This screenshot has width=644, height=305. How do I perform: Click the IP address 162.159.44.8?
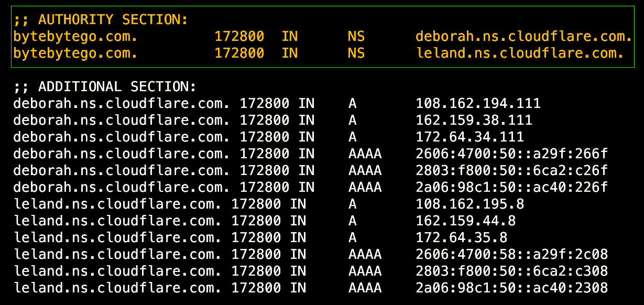465,221
